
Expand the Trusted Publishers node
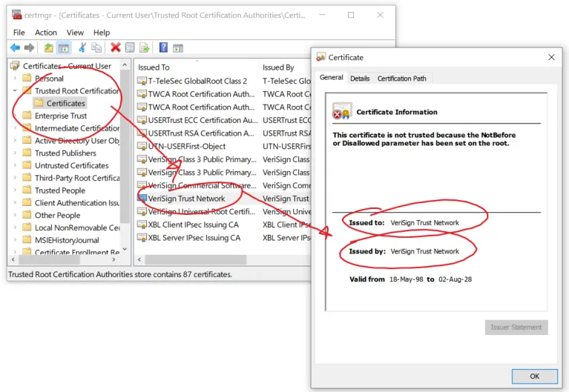pos(15,153)
